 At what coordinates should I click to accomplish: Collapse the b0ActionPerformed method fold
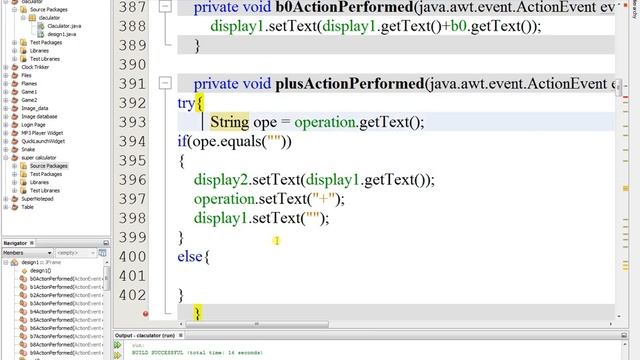[165, 7]
